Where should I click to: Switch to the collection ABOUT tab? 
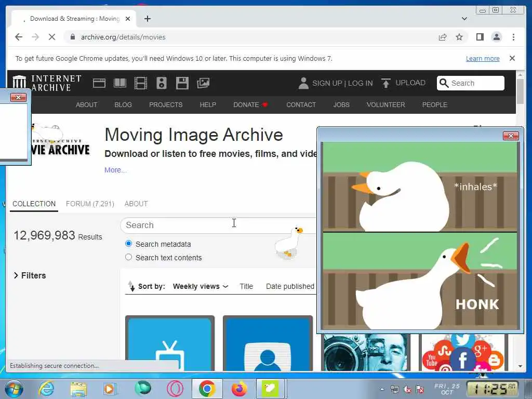tap(136, 204)
